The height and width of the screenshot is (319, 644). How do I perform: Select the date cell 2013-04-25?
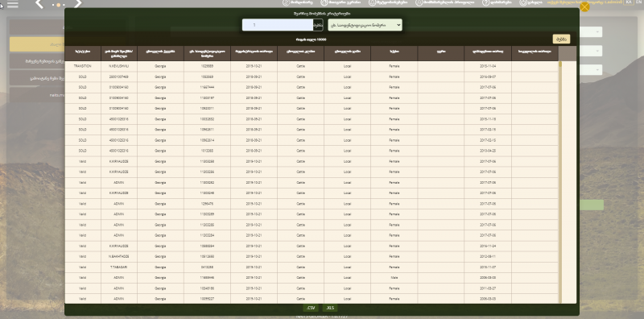[x=488, y=151]
